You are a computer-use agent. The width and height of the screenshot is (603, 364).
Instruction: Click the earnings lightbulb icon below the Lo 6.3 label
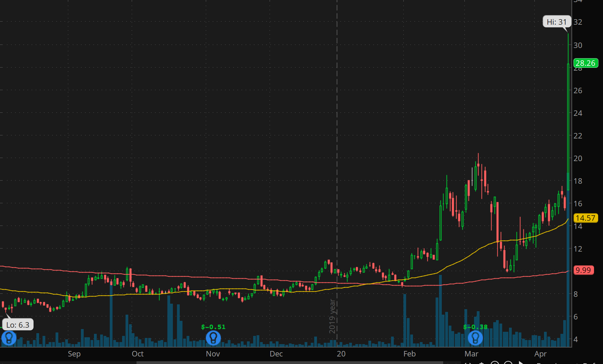pyautogui.click(x=9, y=338)
